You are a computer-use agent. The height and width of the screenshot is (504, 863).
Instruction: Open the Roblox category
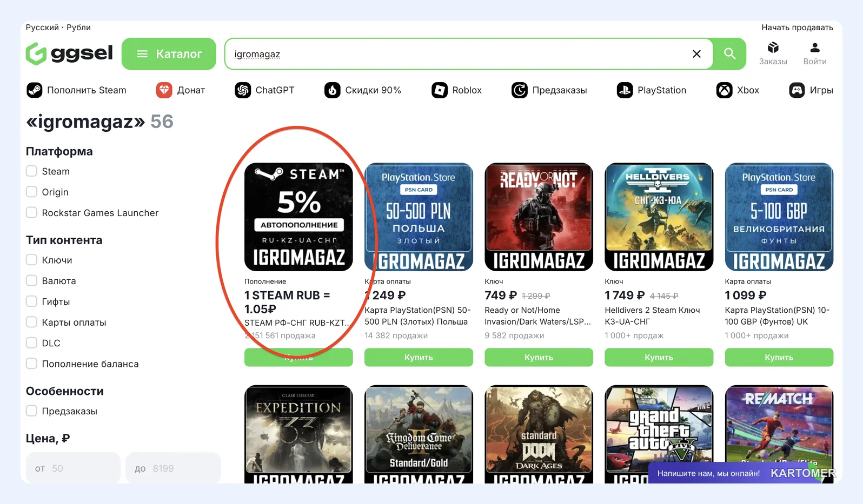coord(456,90)
